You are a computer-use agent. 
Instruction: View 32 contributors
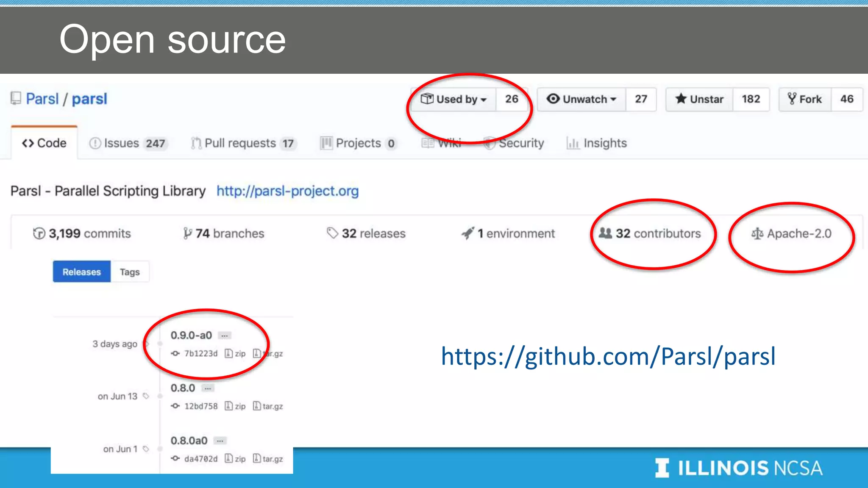650,233
